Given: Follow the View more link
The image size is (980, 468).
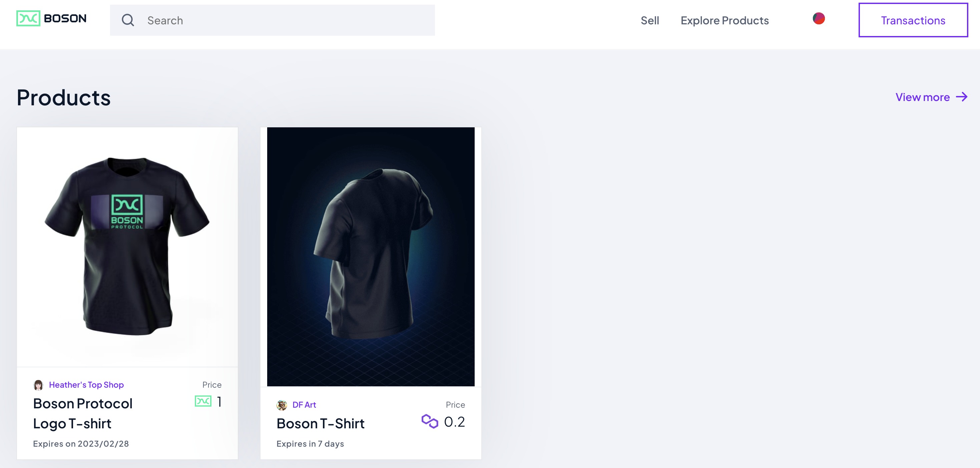Looking at the screenshot, I should point(922,97).
